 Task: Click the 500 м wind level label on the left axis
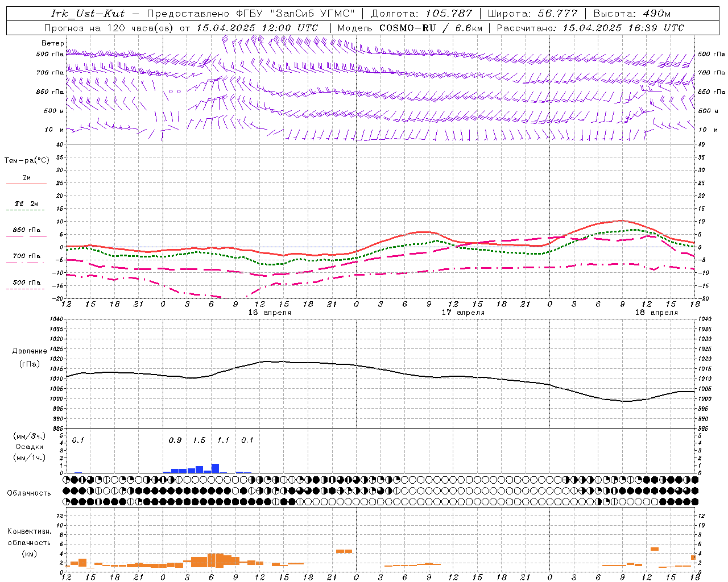tap(54, 111)
